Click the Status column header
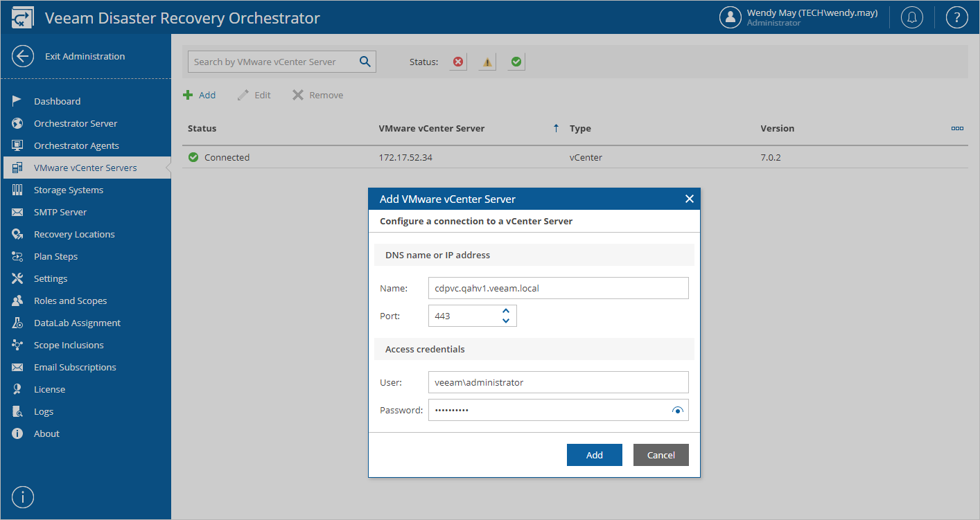This screenshot has height=520, width=980. click(x=202, y=128)
